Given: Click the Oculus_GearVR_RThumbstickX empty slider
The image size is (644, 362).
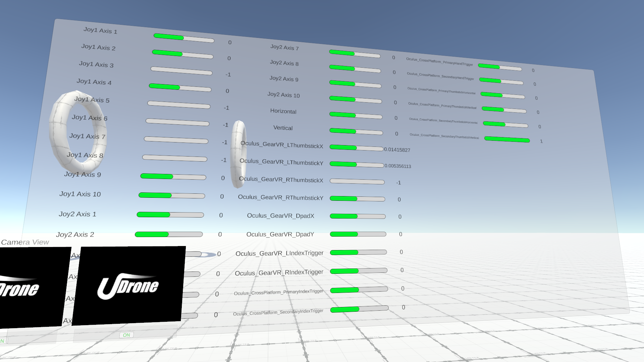Looking at the screenshot, I should point(357,181).
